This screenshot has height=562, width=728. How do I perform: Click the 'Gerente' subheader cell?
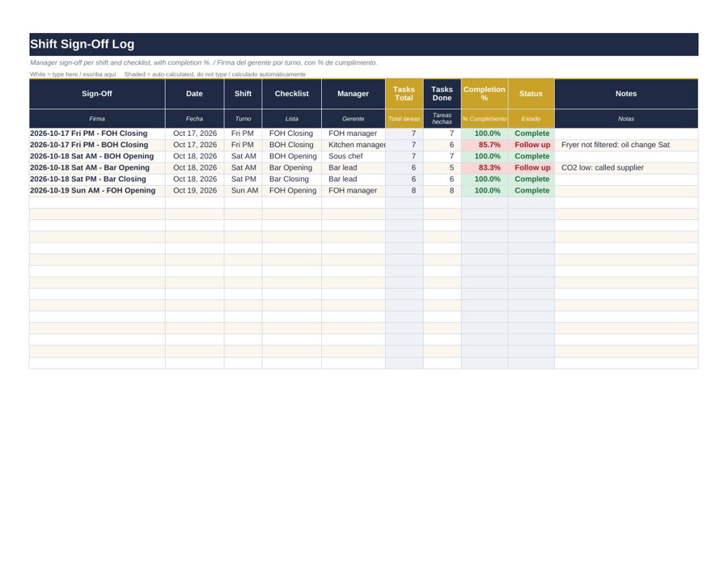coord(353,119)
